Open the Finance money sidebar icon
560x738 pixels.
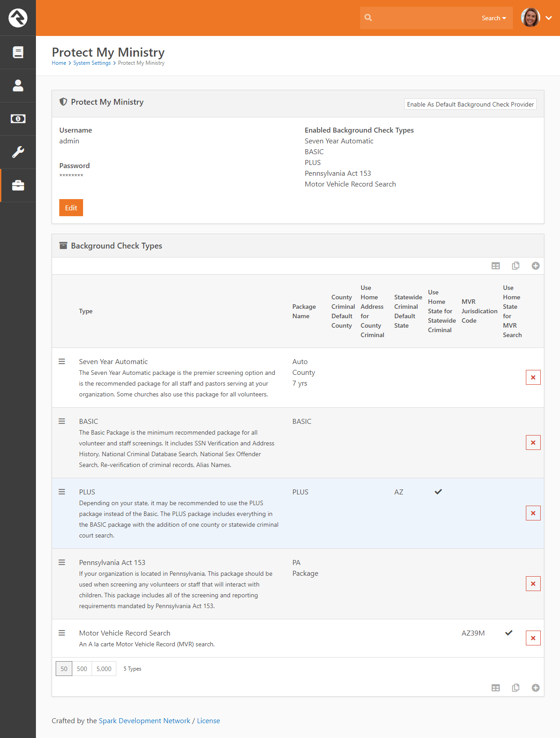pos(18,119)
